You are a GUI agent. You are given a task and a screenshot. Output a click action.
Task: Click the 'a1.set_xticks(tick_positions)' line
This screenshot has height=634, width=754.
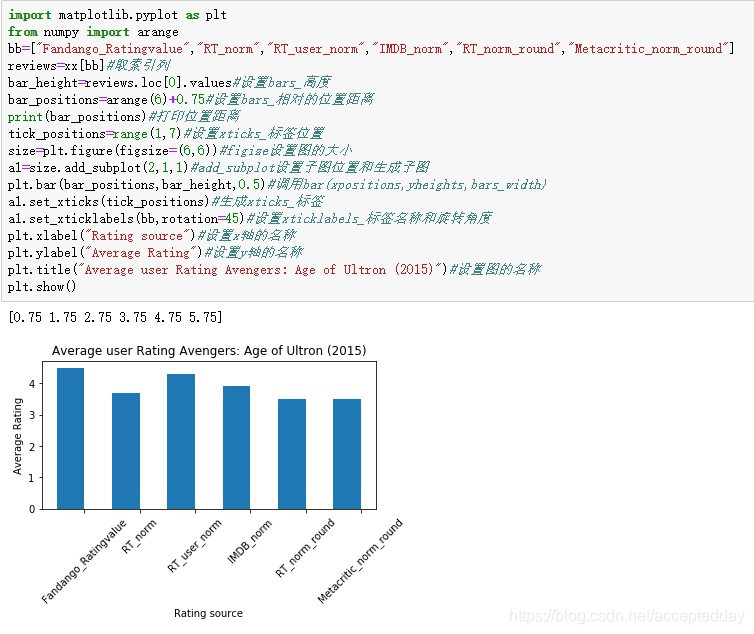(166, 201)
